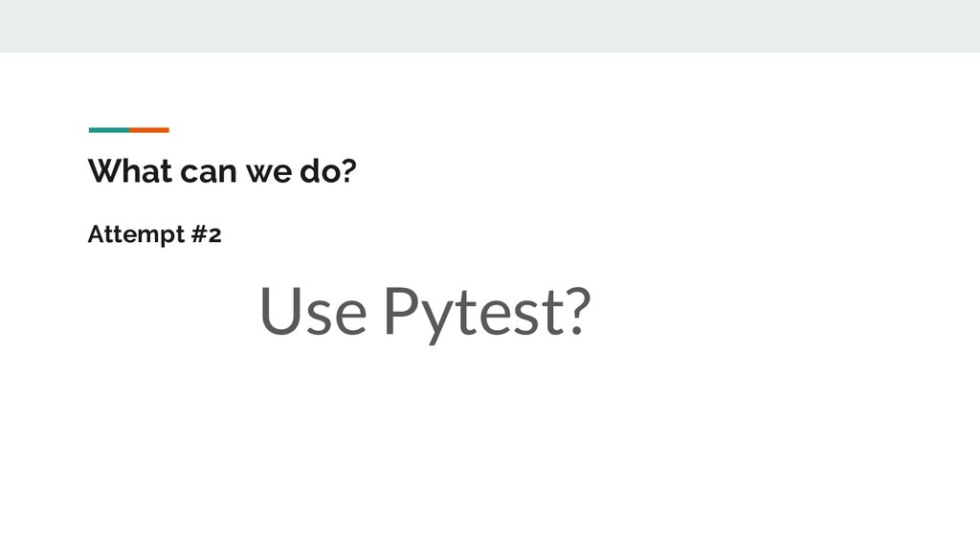Click the word "What" in the title
The height and width of the screenshot is (551, 980).
point(118,172)
